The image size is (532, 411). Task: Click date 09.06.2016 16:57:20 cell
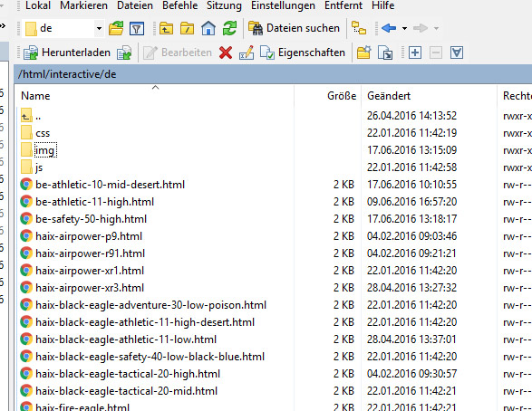click(x=411, y=202)
